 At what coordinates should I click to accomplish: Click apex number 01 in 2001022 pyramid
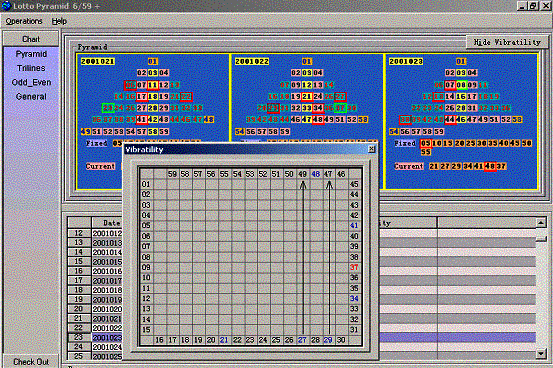tap(307, 61)
